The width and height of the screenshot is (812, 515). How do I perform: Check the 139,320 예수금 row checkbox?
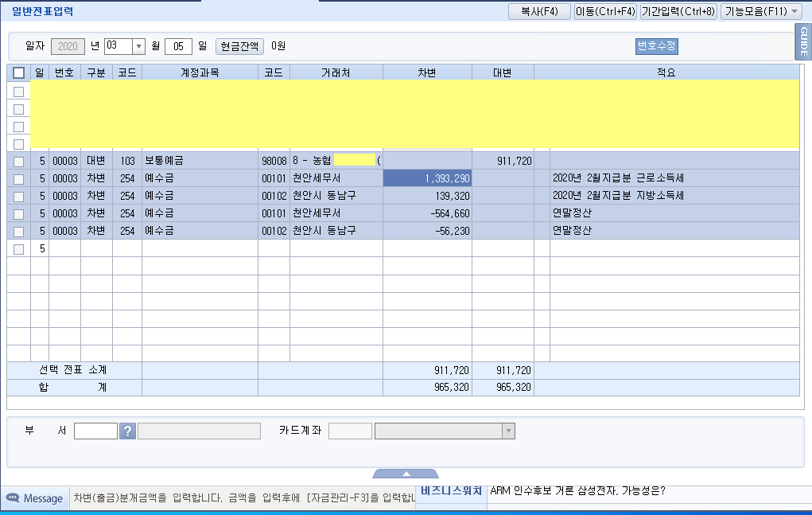[x=18, y=197]
